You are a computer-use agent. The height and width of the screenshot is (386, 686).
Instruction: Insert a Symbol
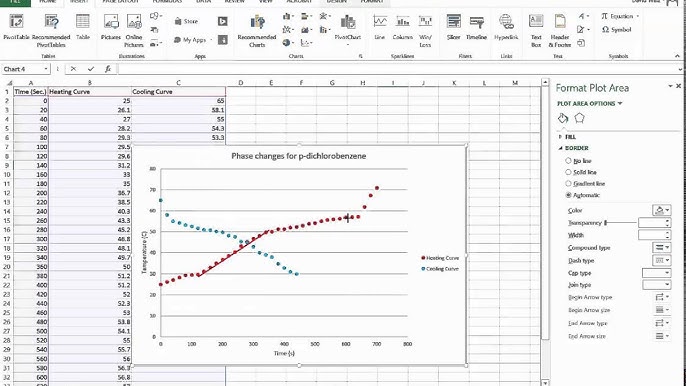tap(617, 30)
